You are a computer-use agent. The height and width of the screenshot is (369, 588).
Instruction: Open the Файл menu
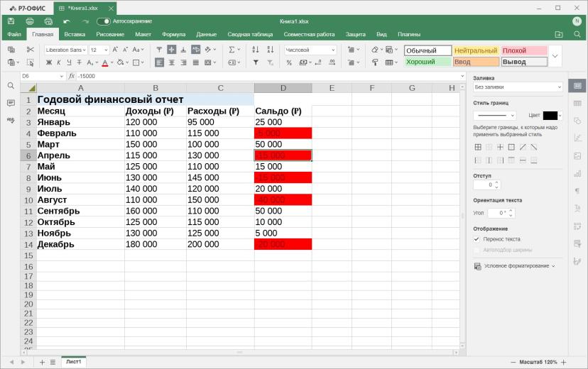(14, 34)
